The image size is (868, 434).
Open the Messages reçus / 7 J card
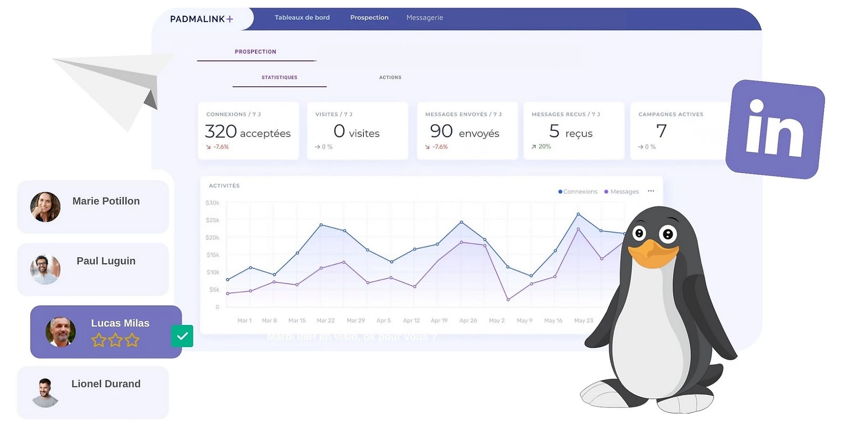[574, 131]
